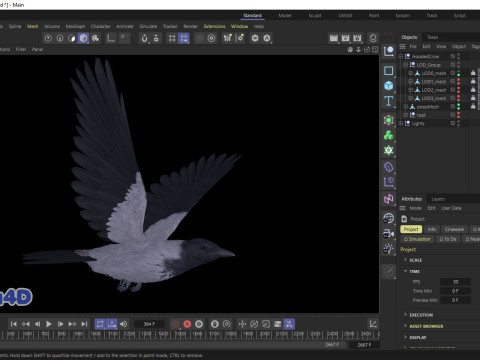Click the globe scene icon in side palette
Screen dimensions: 480x360
389,218
